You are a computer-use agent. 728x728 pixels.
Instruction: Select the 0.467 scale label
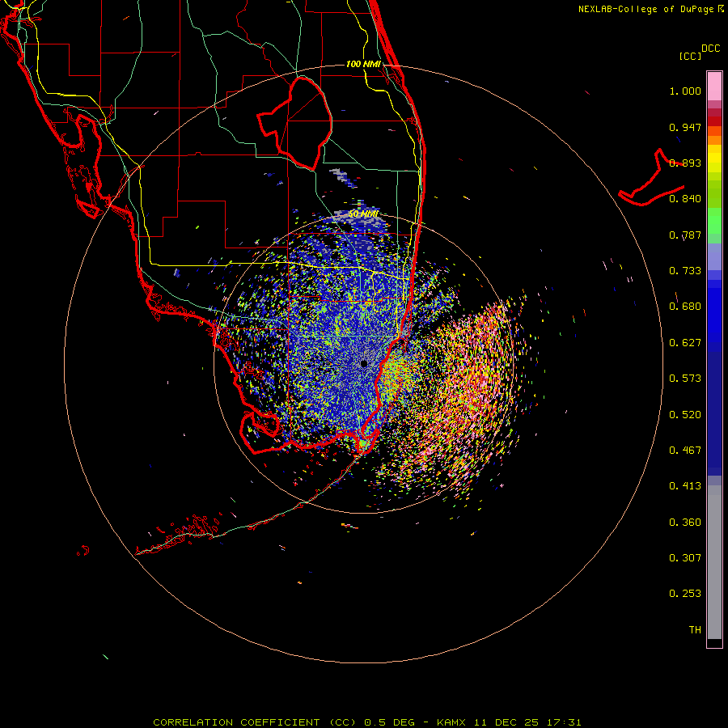point(685,451)
